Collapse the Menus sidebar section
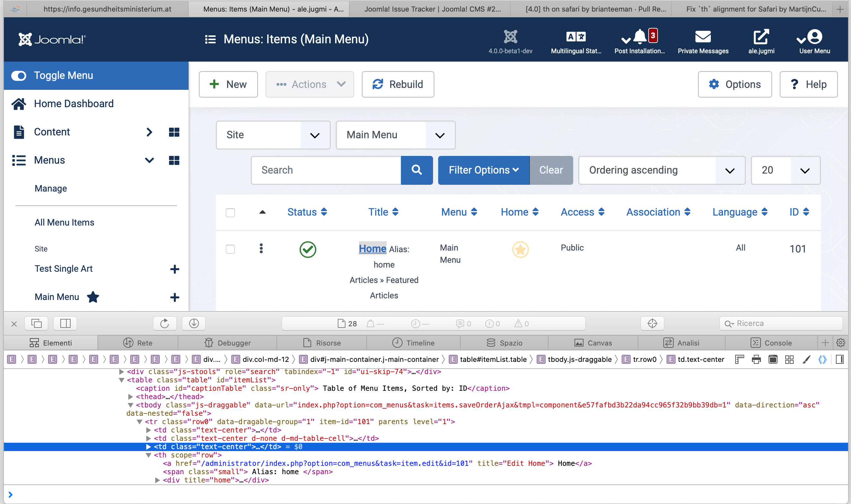Image resolution: width=851 pixels, height=504 pixels. [x=149, y=160]
